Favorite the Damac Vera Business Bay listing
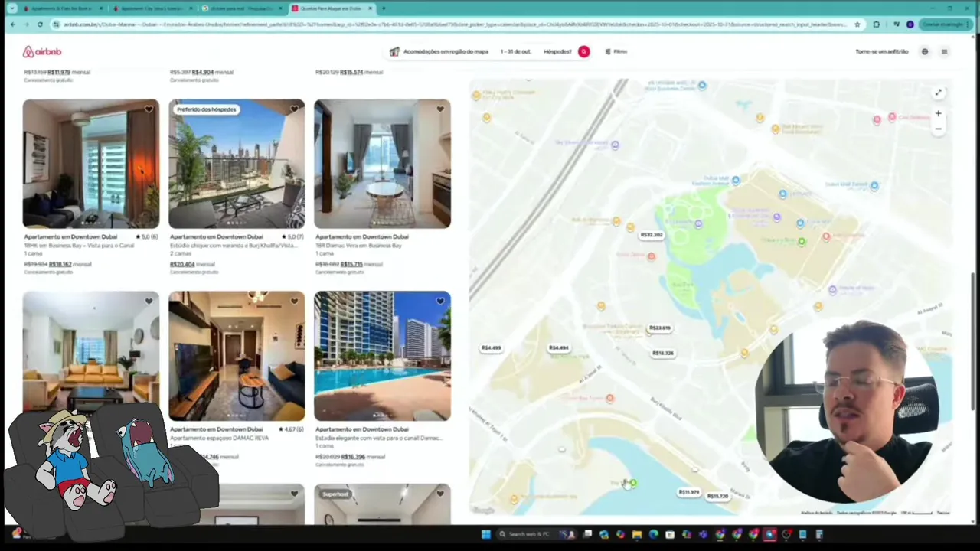 (440, 109)
